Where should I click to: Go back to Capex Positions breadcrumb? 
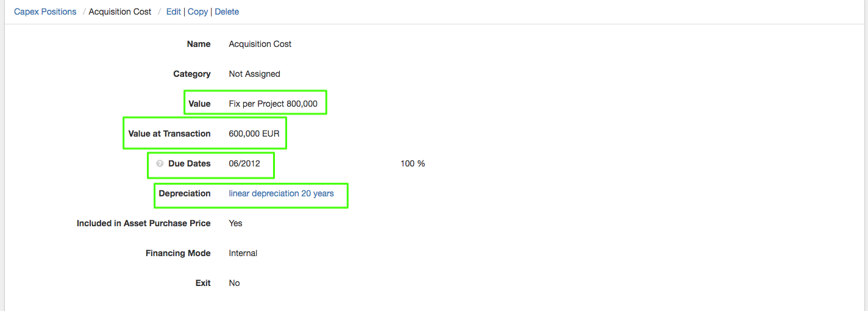point(45,12)
